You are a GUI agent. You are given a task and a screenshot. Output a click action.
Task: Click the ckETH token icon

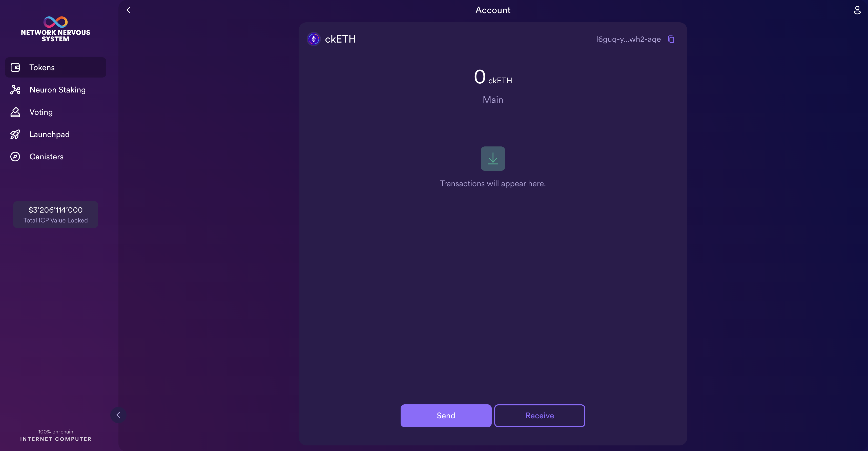314,39
